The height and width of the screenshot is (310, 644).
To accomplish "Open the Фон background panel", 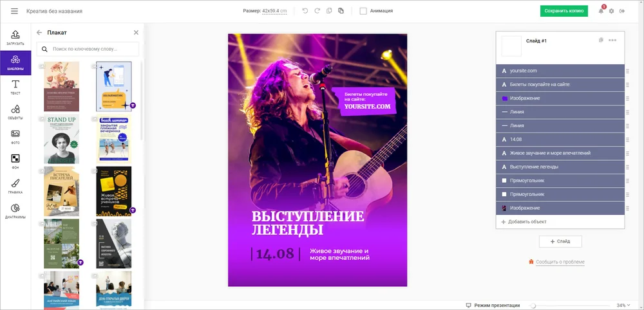I will coord(15,161).
